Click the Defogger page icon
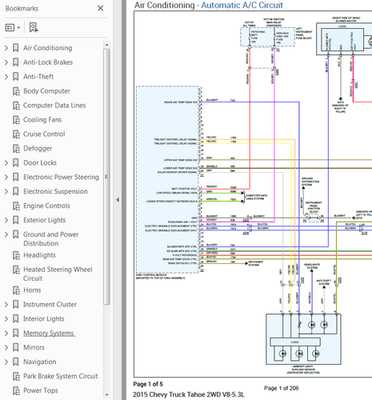The image size is (372, 400). (x=16, y=149)
